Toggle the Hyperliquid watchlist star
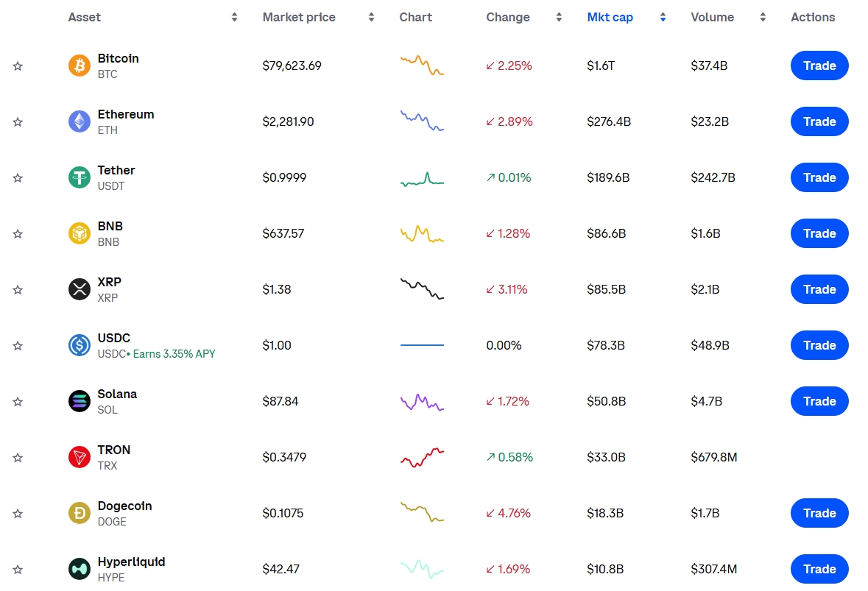868x591 pixels. click(18, 570)
